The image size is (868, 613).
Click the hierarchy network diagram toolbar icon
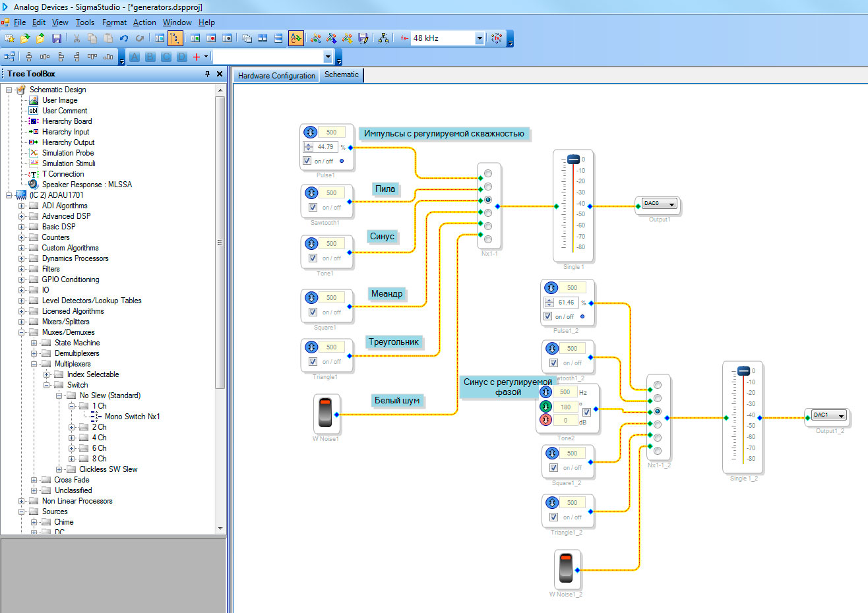coord(383,38)
